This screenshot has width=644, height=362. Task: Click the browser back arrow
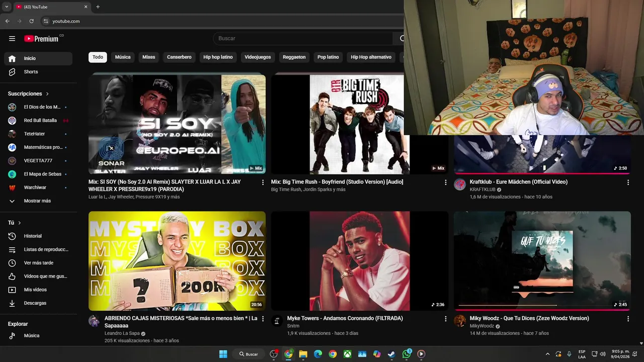(x=7, y=21)
